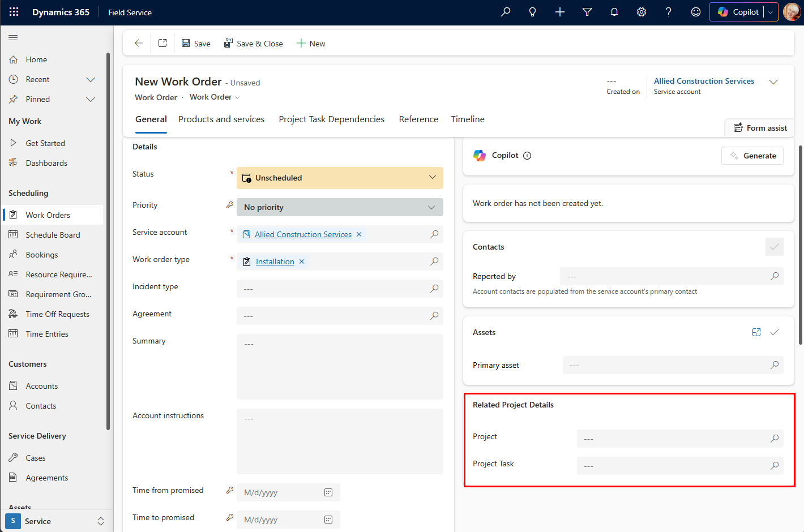Switch to the General tab
Screen dimensions: 804x532
[151, 119]
